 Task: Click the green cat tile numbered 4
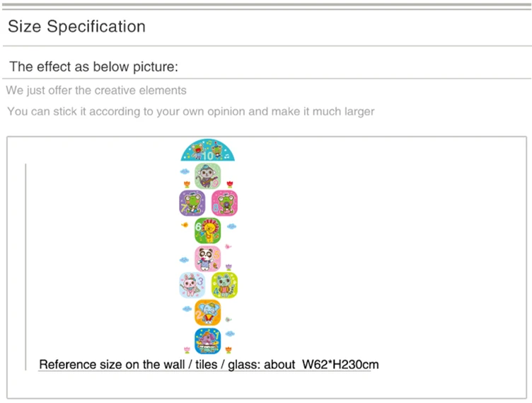pyautogui.click(x=224, y=285)
